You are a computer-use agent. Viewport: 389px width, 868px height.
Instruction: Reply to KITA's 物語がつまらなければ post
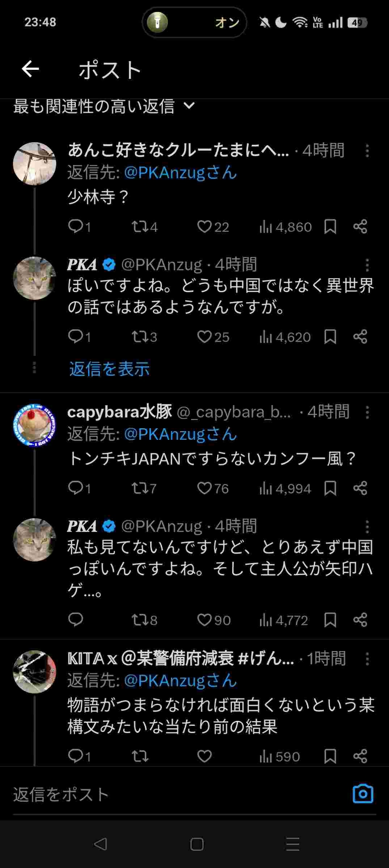[x=76, y=756]
